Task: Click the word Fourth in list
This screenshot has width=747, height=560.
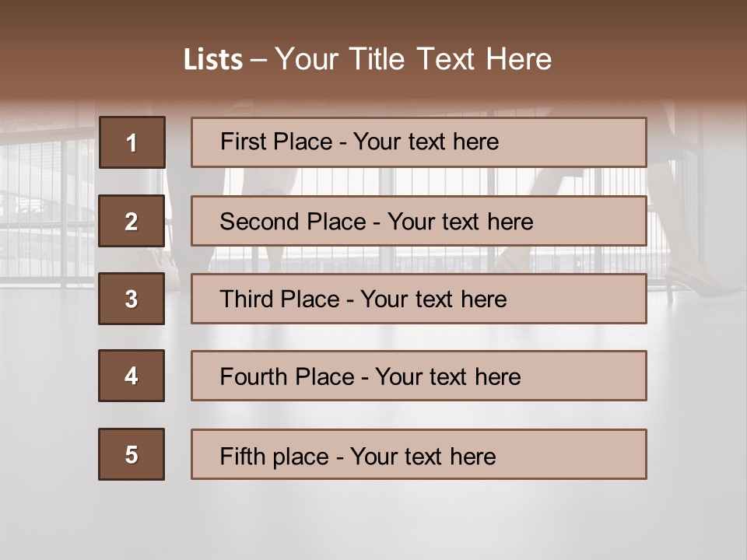Action: pyautogui.click(x=253, y=376)
